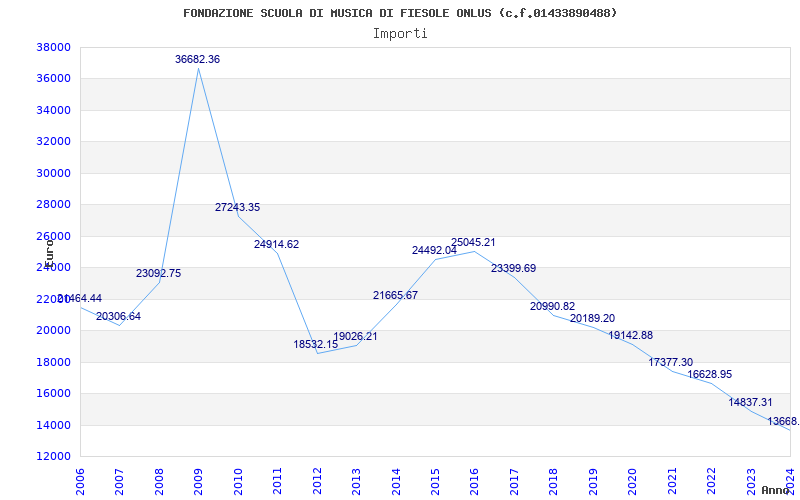Click x-axis year 2020

[x=633, y=481]
